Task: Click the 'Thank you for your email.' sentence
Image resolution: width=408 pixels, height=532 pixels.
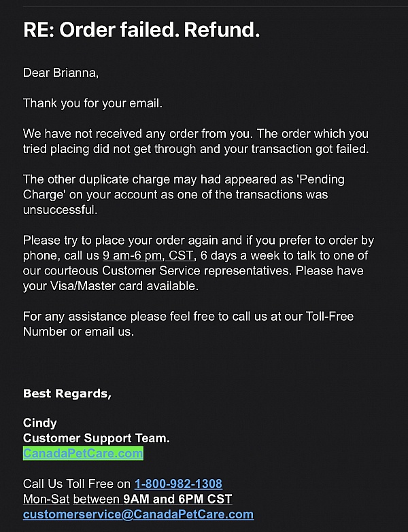Action: tap(92, 103)
